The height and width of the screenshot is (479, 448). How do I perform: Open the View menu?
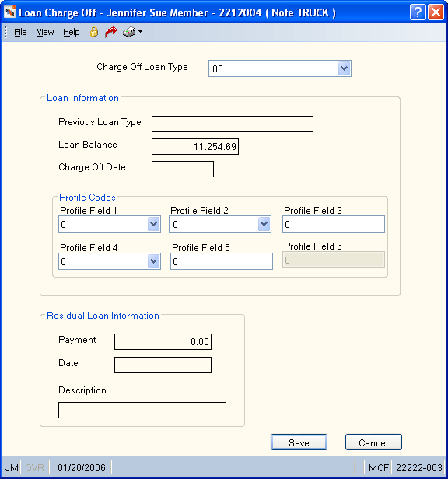click(x=45, y=32)
